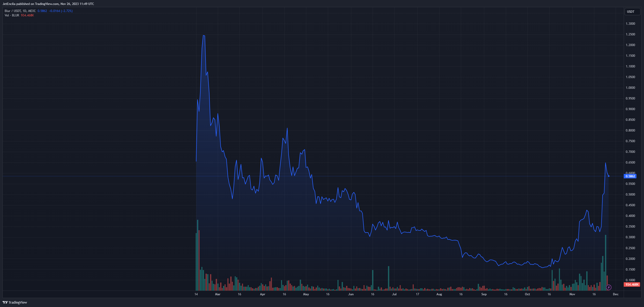Click the purple lightning bolt icon

(609, 287)
